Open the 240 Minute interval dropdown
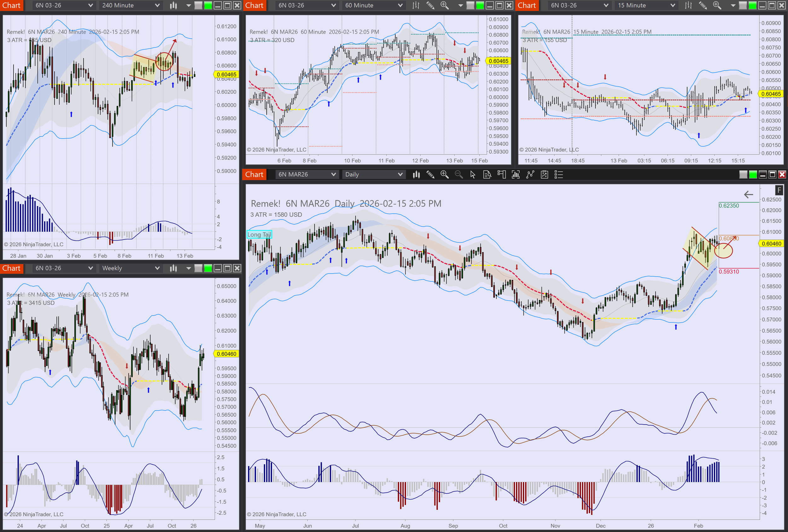 pyautogui.click(x=130, y=5)
